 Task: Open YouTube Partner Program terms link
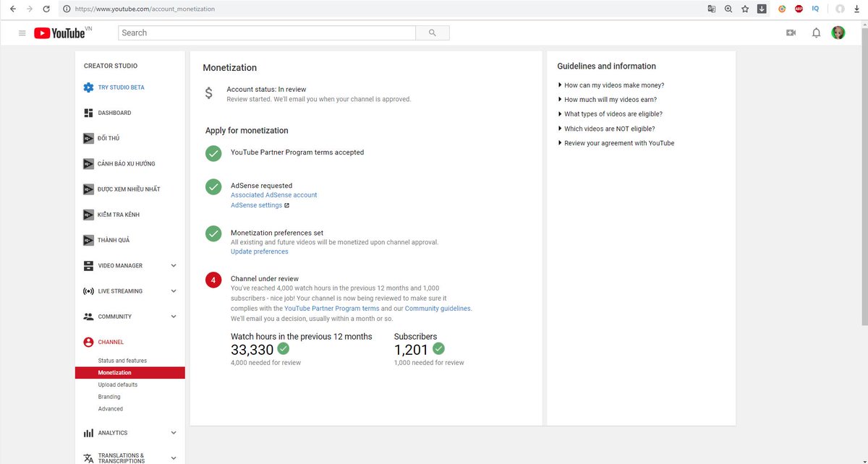tap(331, 309)
